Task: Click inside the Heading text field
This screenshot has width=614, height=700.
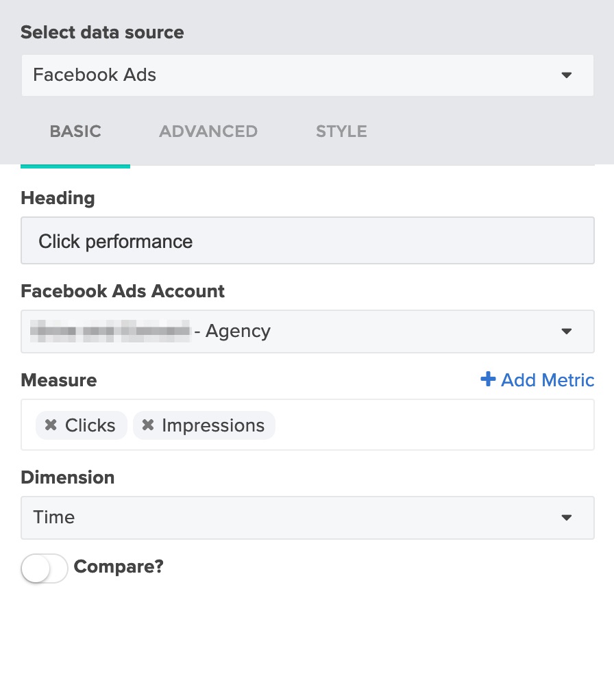Action: point(307,240)
